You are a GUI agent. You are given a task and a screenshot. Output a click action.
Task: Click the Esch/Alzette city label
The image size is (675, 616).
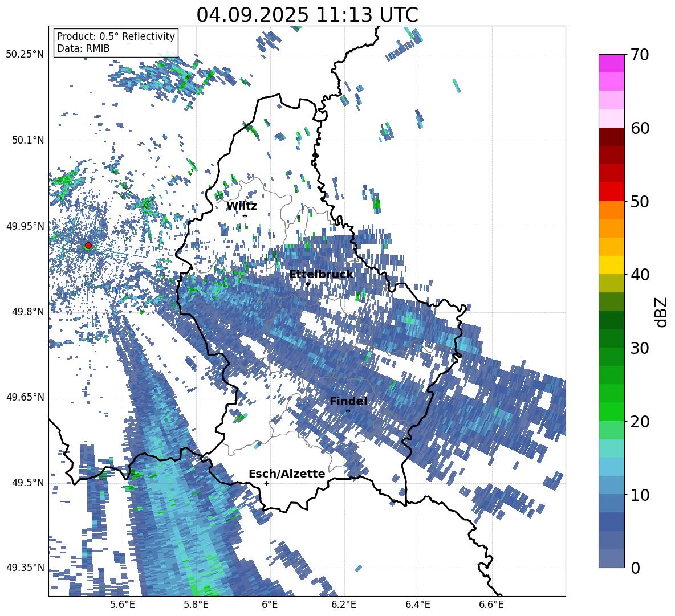(x=287, y=474)
